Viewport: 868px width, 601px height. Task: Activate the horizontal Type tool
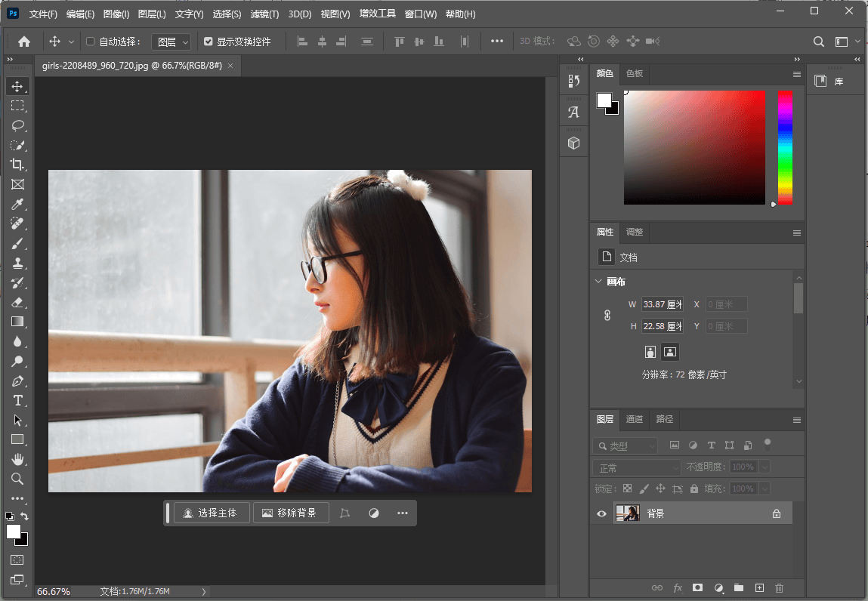pyautogui.click(x=17, y=400)
